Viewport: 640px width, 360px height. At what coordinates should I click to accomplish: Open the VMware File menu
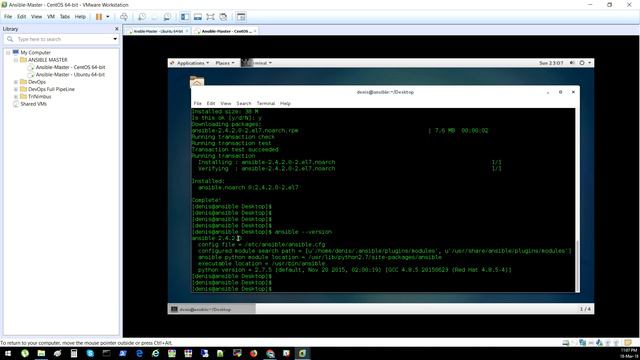[8, 17]
